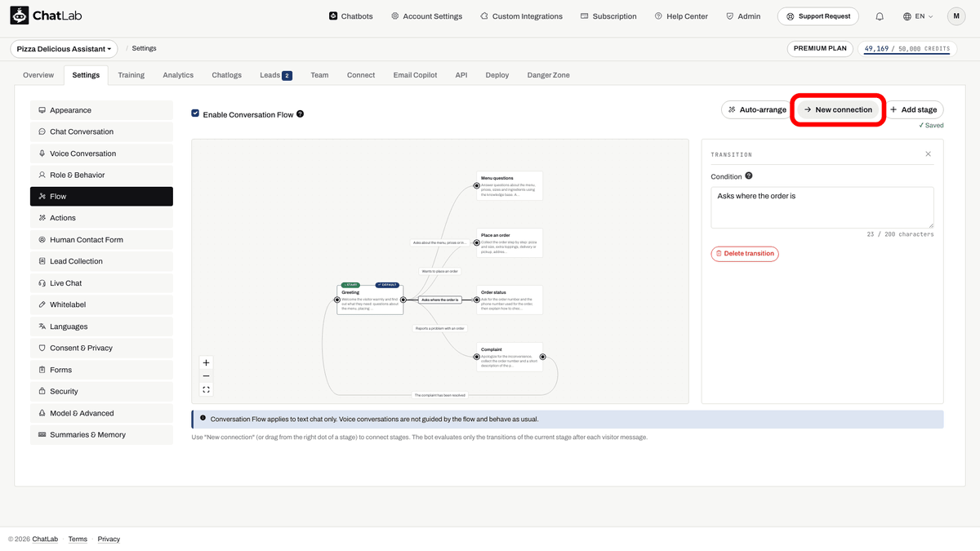Click the Support Request button
This screenshot has height=551, width=980.
(x=818, y=16)
